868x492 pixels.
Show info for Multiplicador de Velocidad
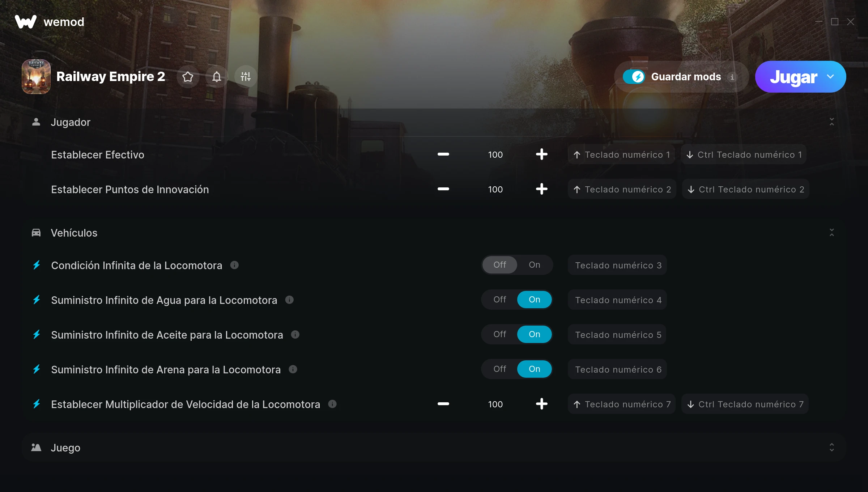(332, 404)
